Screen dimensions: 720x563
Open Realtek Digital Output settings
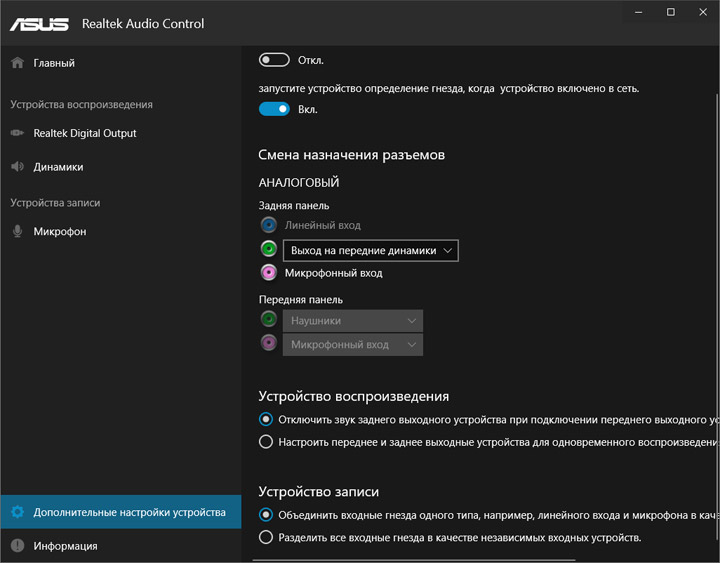click(84, 133)
